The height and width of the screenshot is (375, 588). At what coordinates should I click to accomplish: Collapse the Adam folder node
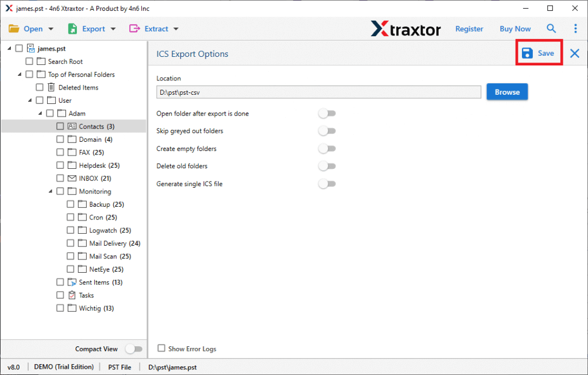click(x=40, y=113)
